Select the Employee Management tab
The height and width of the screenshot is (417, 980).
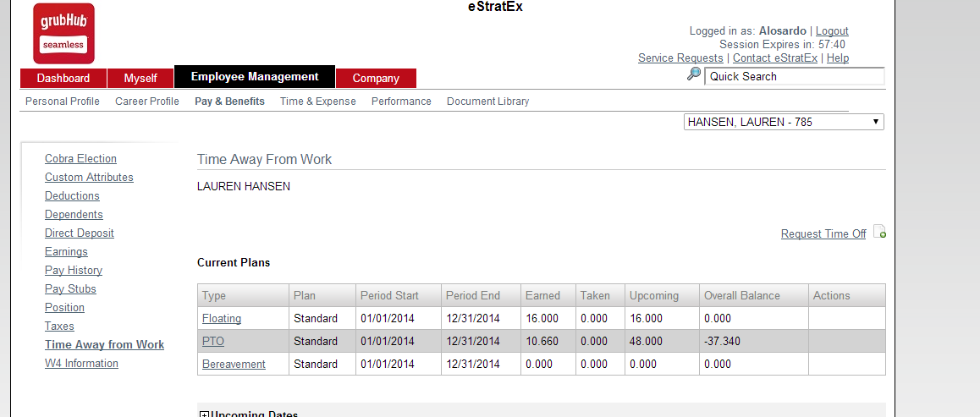[x=255, y=77]
